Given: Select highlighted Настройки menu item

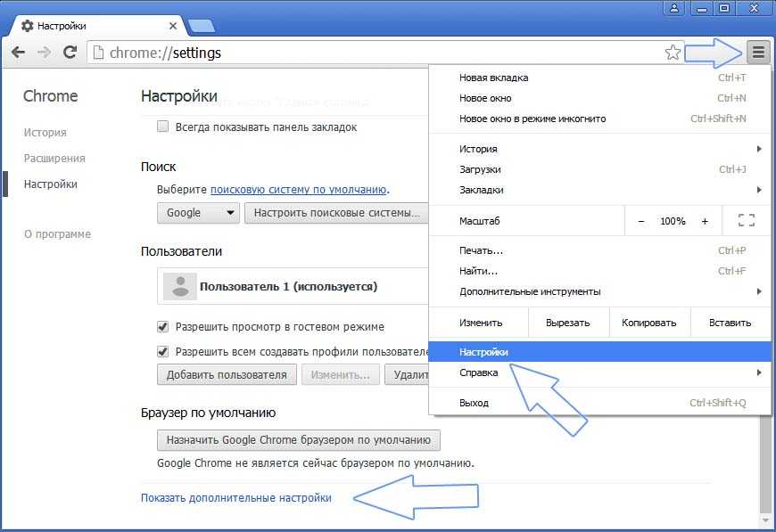Looking at the screenshot, I should click(599, 352).
